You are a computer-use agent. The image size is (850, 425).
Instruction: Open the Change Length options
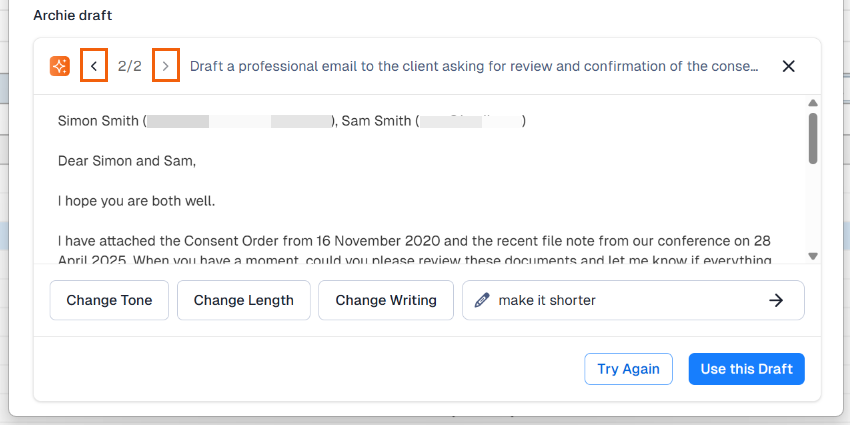click(244, 300)
